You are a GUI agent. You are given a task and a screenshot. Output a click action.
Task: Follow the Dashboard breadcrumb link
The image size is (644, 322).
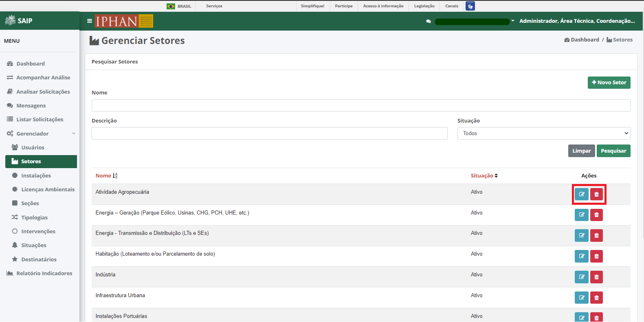(x=582, y=39)
